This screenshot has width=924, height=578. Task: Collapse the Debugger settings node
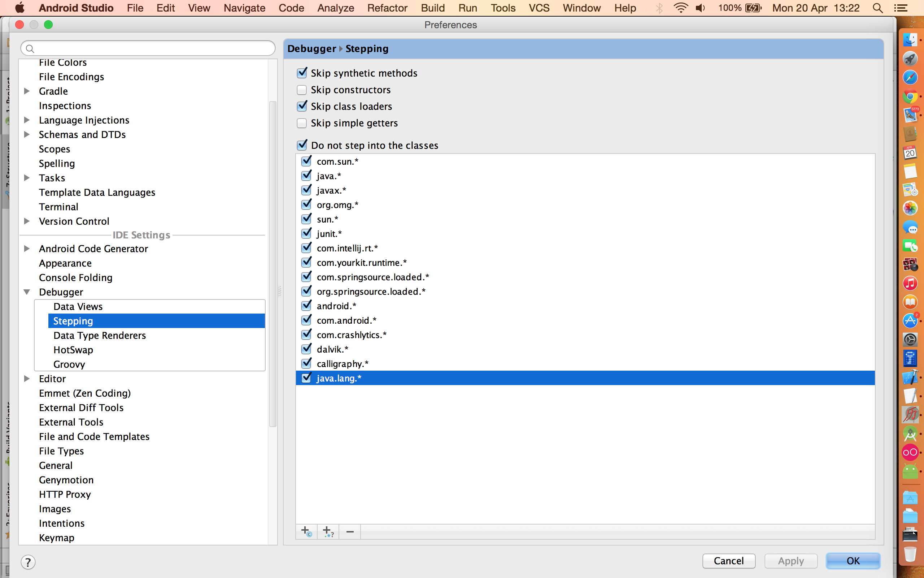(x=27, y=292)
